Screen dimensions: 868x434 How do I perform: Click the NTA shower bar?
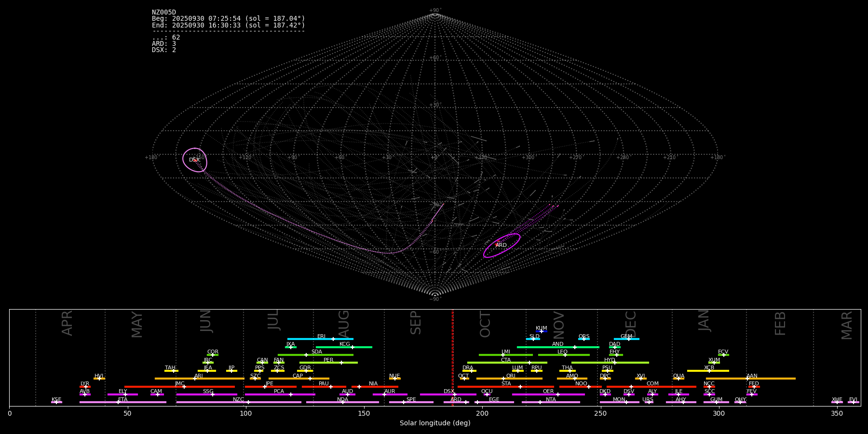click(x=551, y=402)
